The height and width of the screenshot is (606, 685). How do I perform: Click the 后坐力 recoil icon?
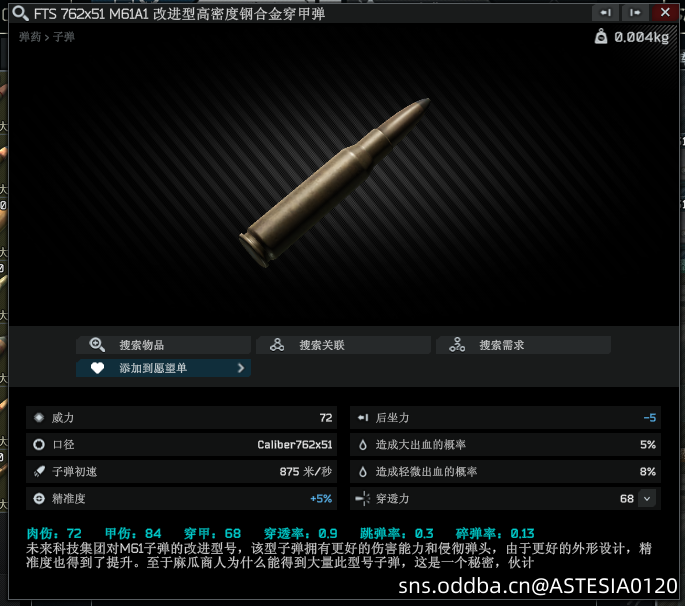(363, 418)
